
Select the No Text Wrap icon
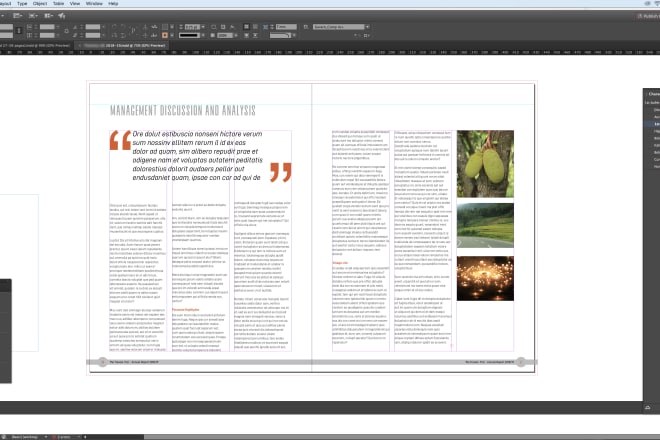tap(247, 27)
